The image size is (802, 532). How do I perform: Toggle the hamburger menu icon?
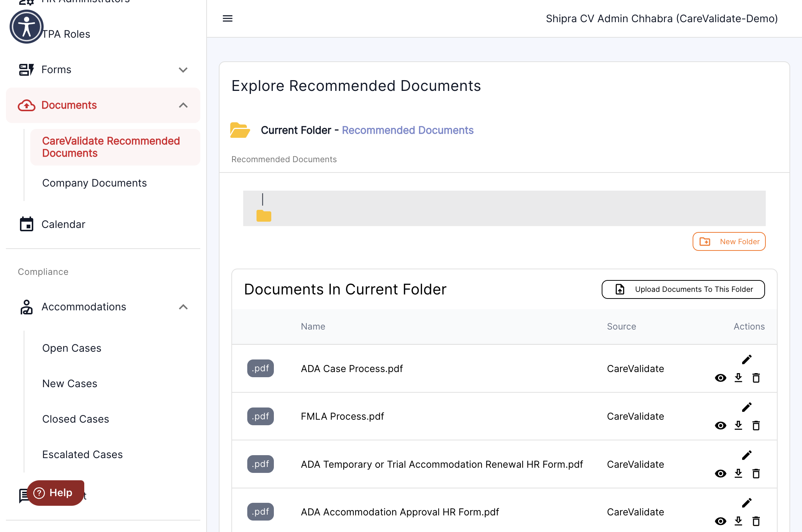[228, 18]
